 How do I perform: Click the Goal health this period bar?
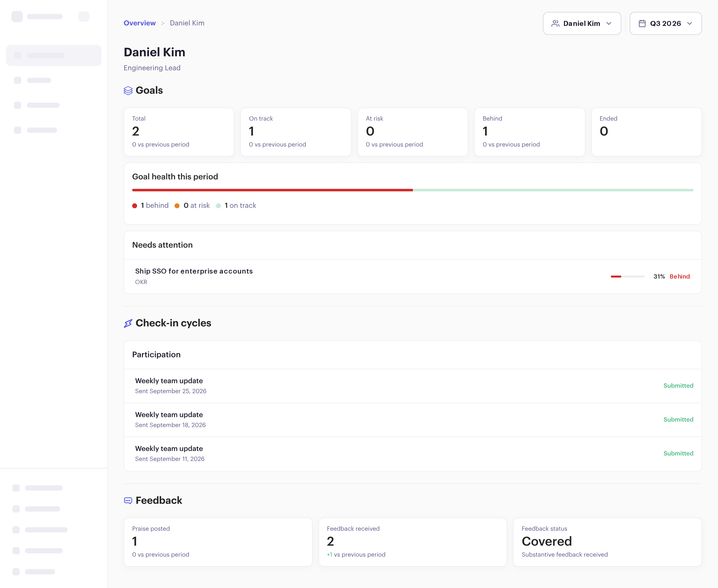click(412, 190)
